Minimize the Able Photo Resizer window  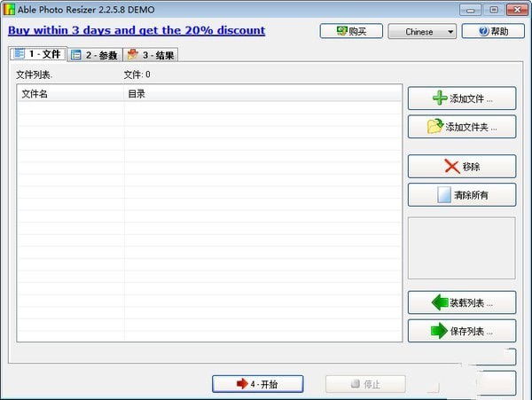(470, 10)
